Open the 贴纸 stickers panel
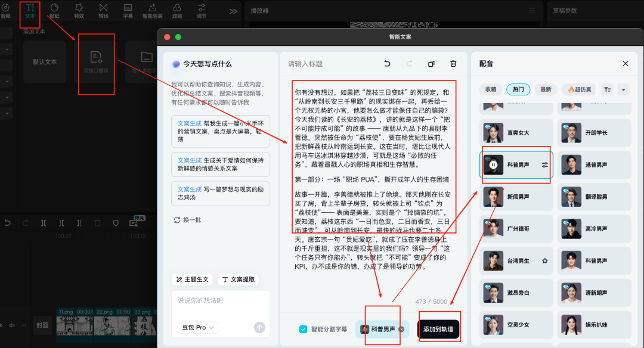The width and height of the screenshot is (644, 348). (x=54, y=11)
